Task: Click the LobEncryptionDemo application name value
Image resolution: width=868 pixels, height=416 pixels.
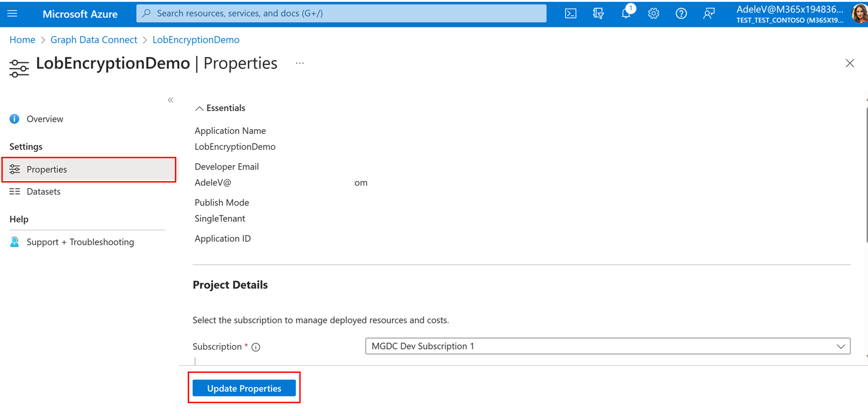Action: pos(235,147)
